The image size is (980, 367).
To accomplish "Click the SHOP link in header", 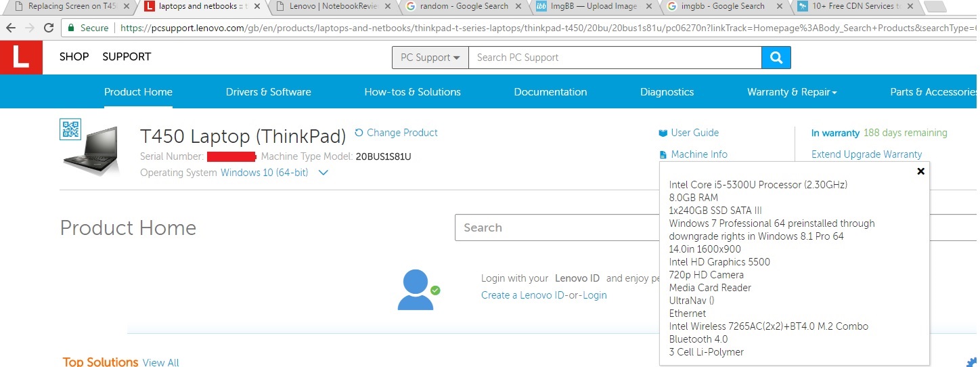I will pos(74,57).
